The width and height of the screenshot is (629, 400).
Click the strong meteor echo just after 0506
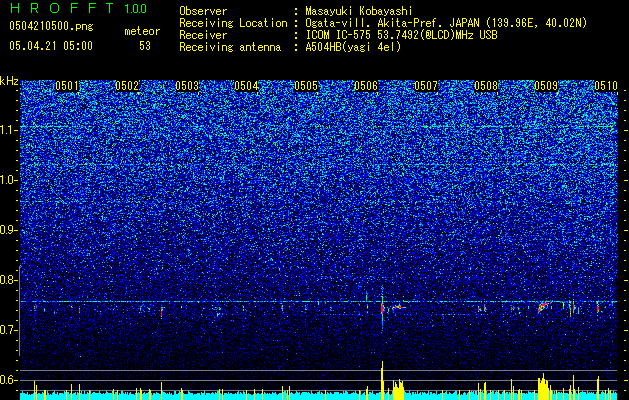tap(383, 308)
